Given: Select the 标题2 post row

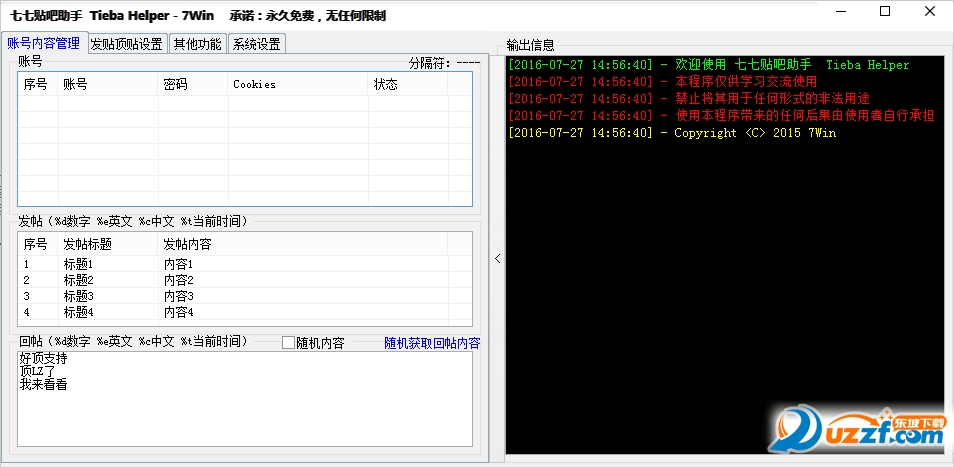Looking at the screenshot, I should pos(245,281).
